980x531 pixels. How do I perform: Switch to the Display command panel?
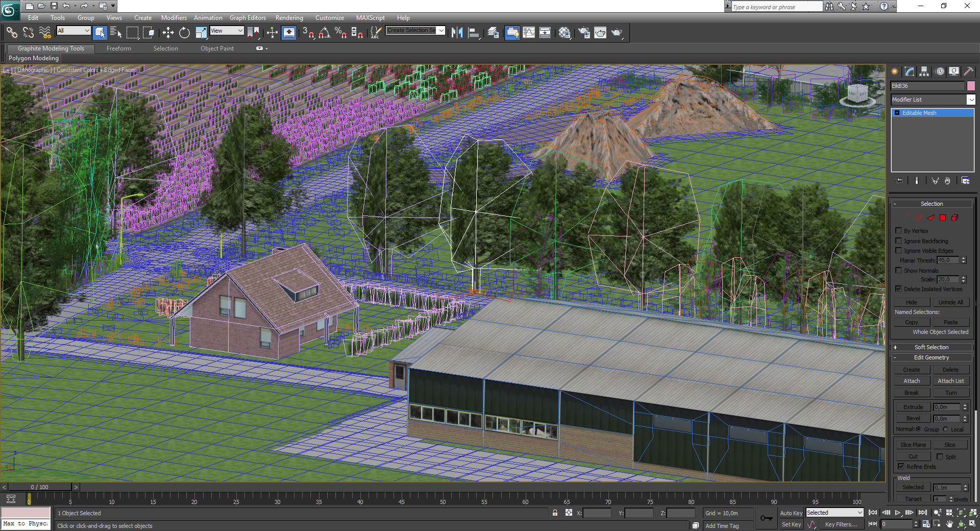(954, 71)
